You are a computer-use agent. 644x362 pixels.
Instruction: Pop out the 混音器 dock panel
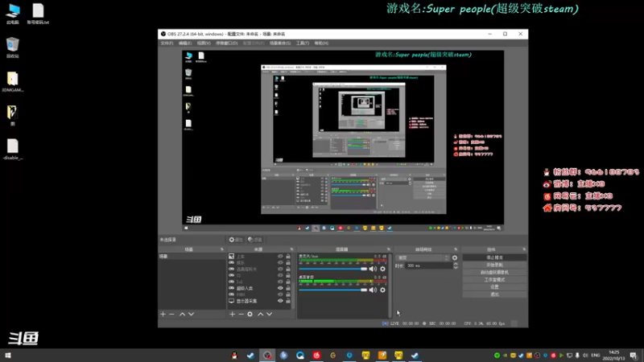tap(389, 249)
